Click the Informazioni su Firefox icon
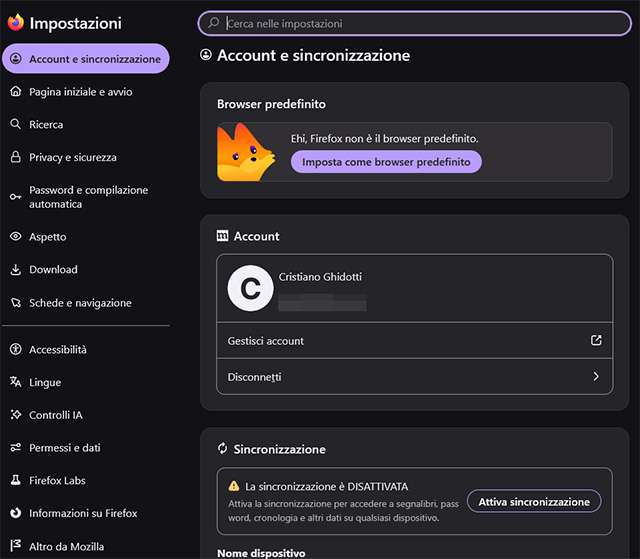The height and width of the screenshot is (559, 640). (16, 513)
